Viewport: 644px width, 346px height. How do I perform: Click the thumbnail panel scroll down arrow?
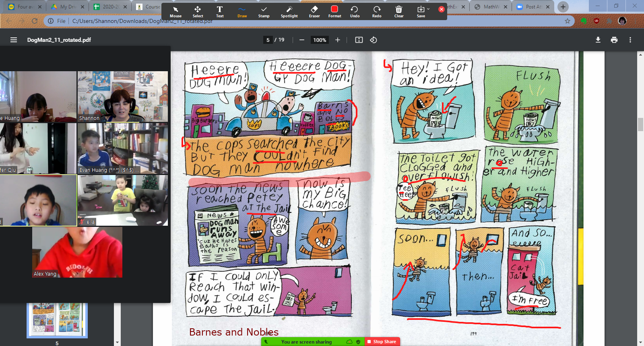[x=117, y=343]
